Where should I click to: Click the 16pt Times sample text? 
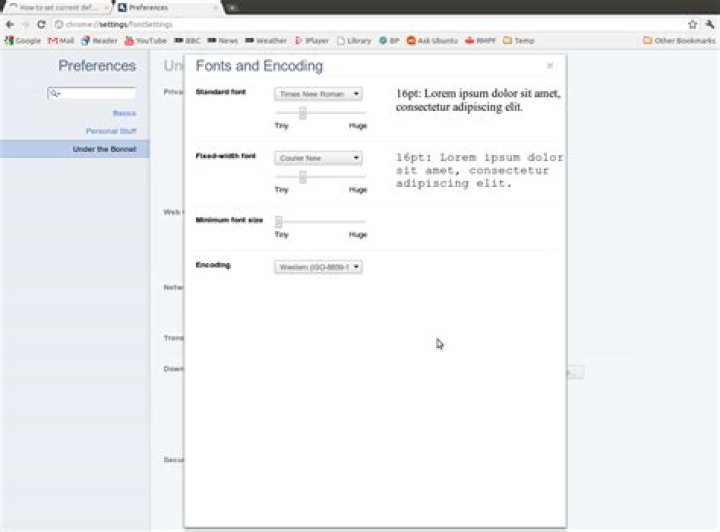[x=478, y=101]
